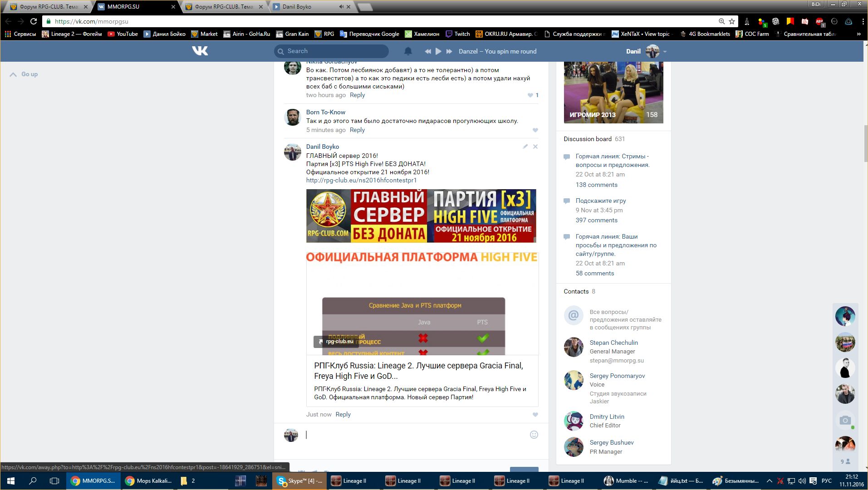Open the Переводчик Google bookmark
Image resolution: width=868 pixels, height=490 pixels.
pos(369,34)
